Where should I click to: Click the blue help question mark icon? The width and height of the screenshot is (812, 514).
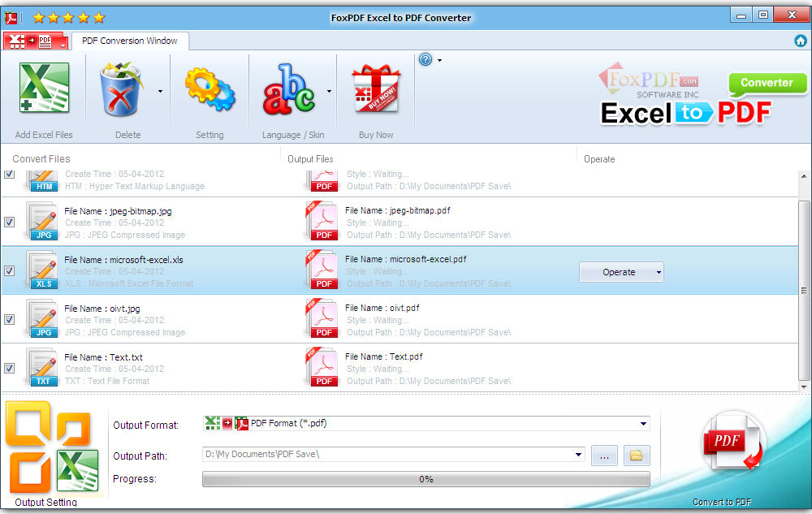click(425, 59)
